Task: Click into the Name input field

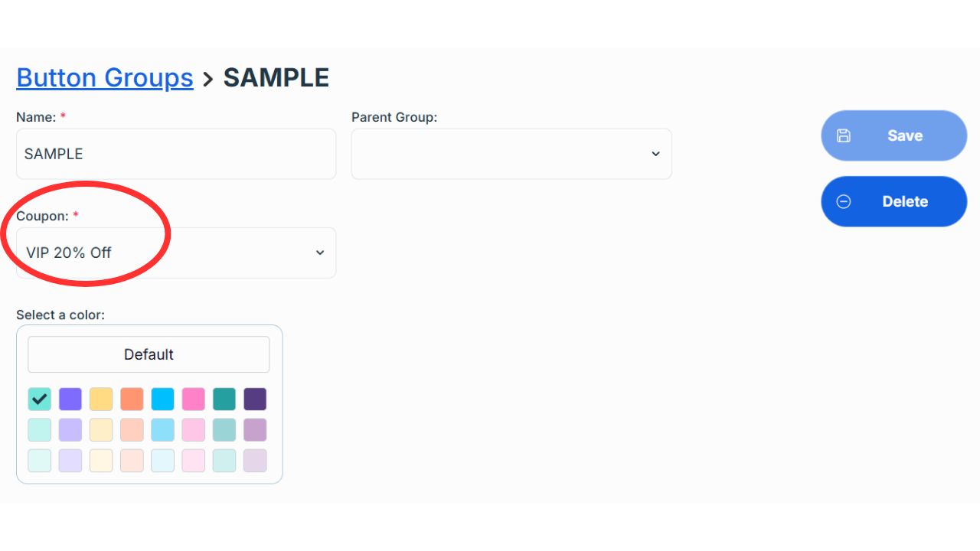Action: (x=175, y=154)
